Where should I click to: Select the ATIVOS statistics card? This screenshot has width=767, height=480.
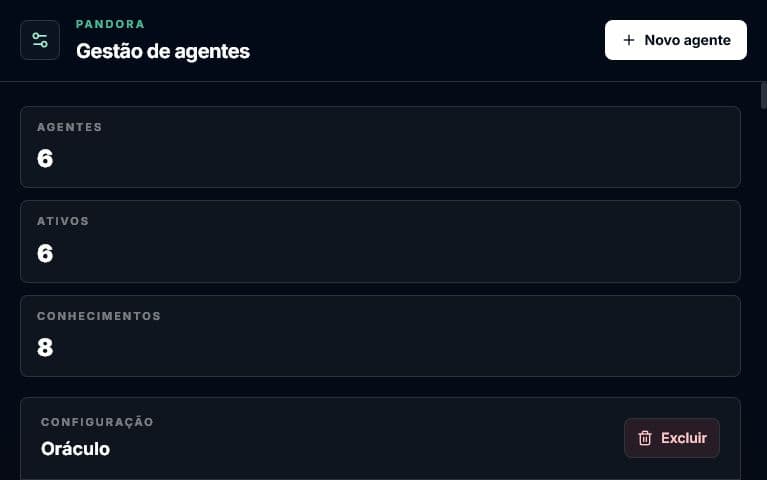(x=380, y=241)
